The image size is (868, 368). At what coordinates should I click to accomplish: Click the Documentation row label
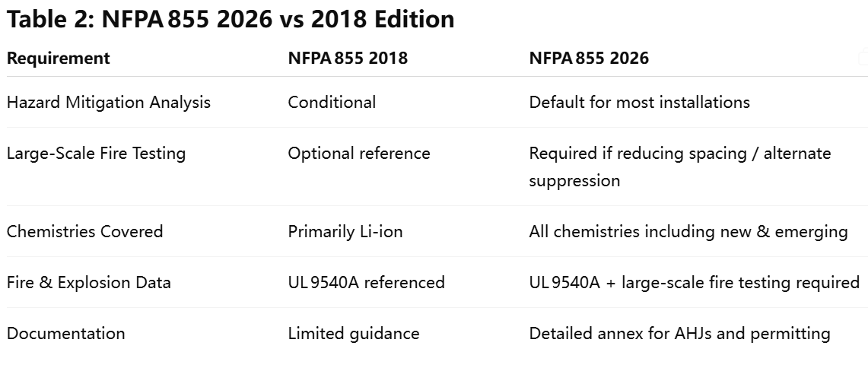tap(65, 334)
